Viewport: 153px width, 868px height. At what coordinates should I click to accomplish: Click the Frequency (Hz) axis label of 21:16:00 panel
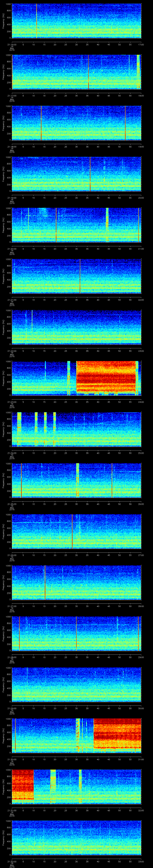[4, 21]
